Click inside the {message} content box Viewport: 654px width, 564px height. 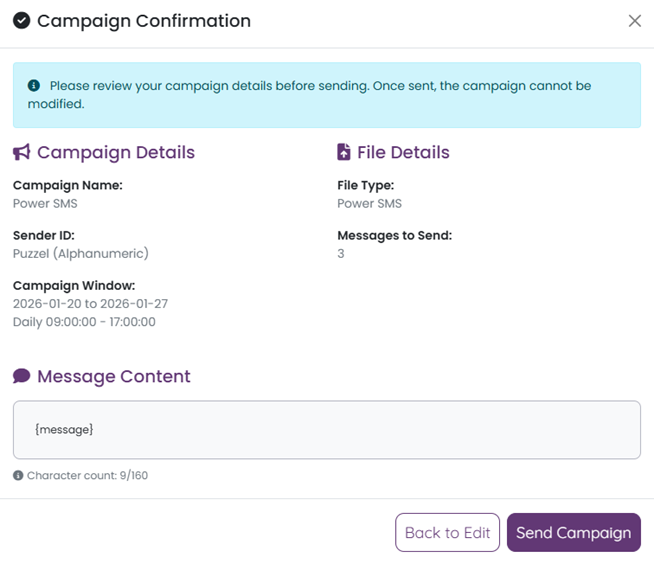click(326, 430)
